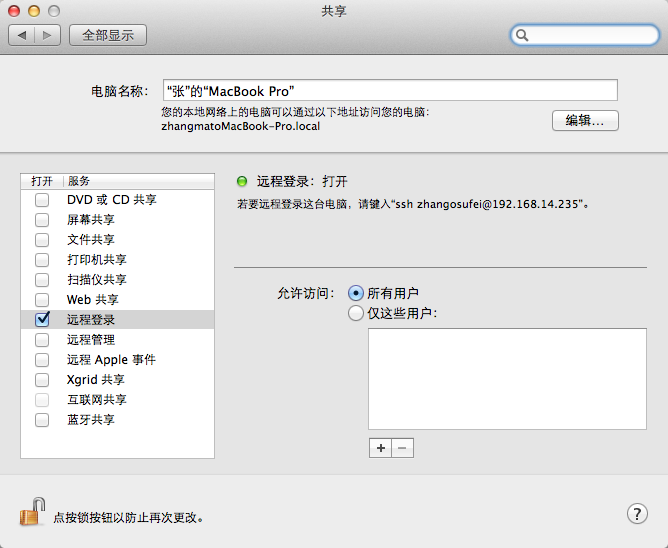Enable the 蓝牙共享 checkbox

(x=42, y=420)
